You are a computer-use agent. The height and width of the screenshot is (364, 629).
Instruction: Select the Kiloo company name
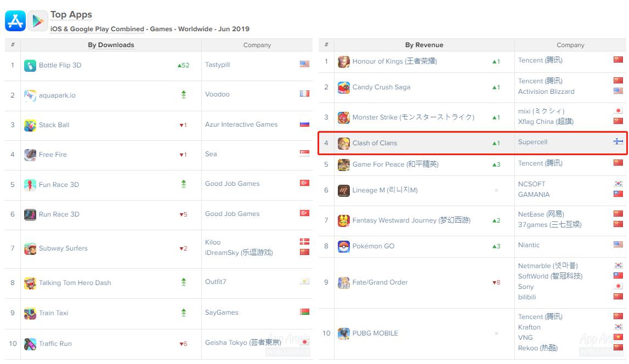point(213,242)
